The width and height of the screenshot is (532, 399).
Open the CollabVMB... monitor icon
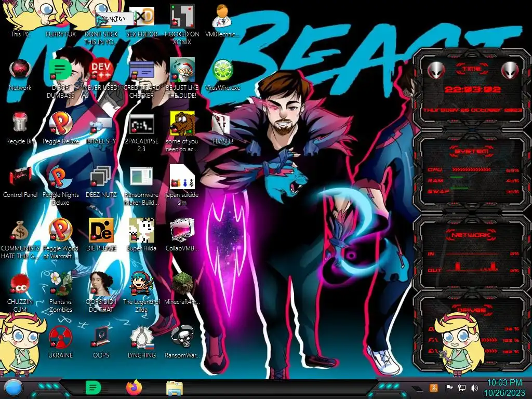click(182, 235)
